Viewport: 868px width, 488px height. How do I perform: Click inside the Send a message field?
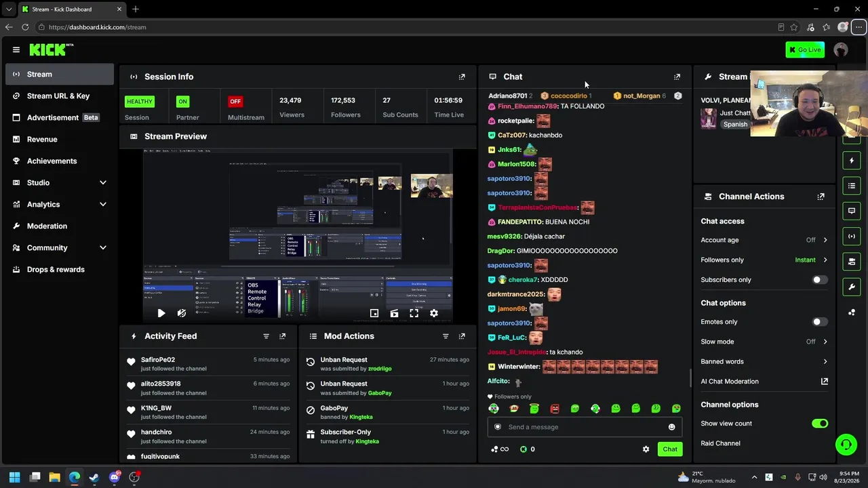click(x=585, y=427)
